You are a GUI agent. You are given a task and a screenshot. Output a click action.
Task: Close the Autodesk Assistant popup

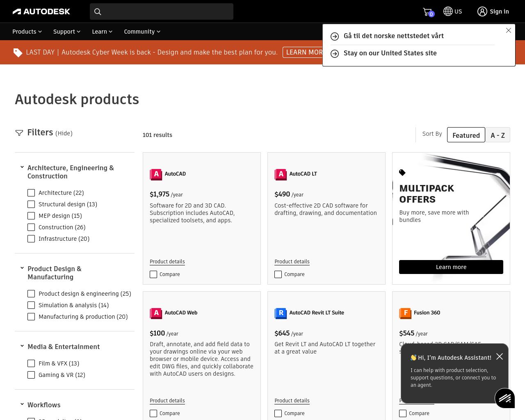tap(499, 356)
